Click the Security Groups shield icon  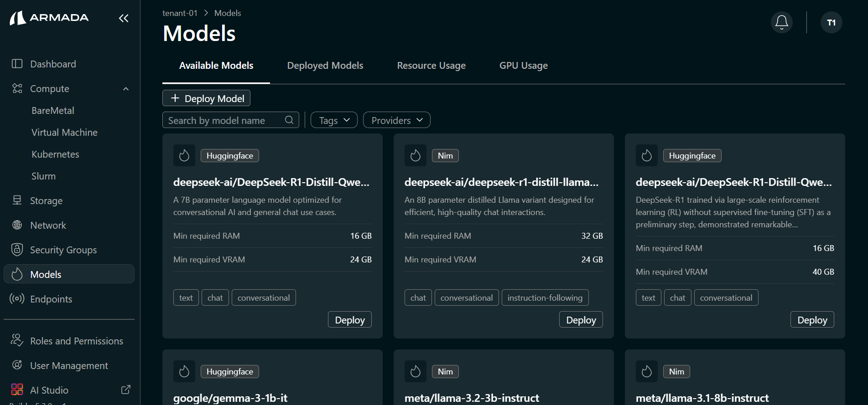17,250
